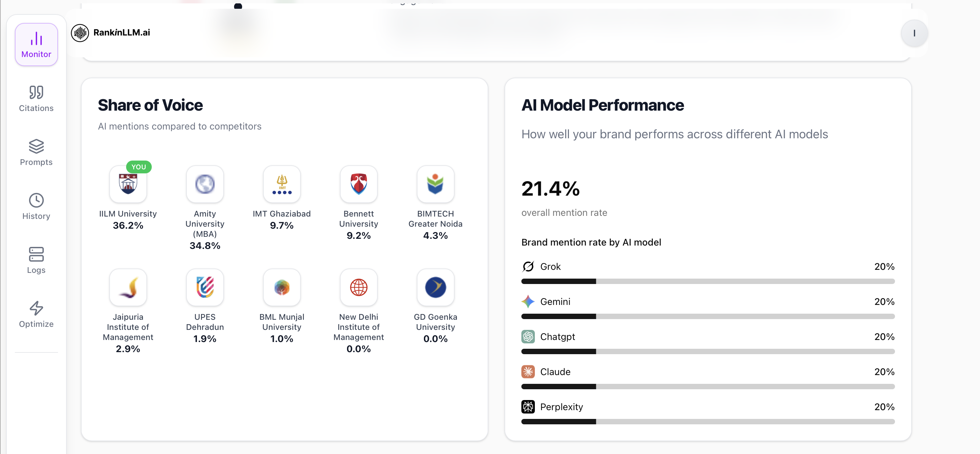
Task: Open the Logs server icon
Action: pyautogui.click(x=36, y=254)
